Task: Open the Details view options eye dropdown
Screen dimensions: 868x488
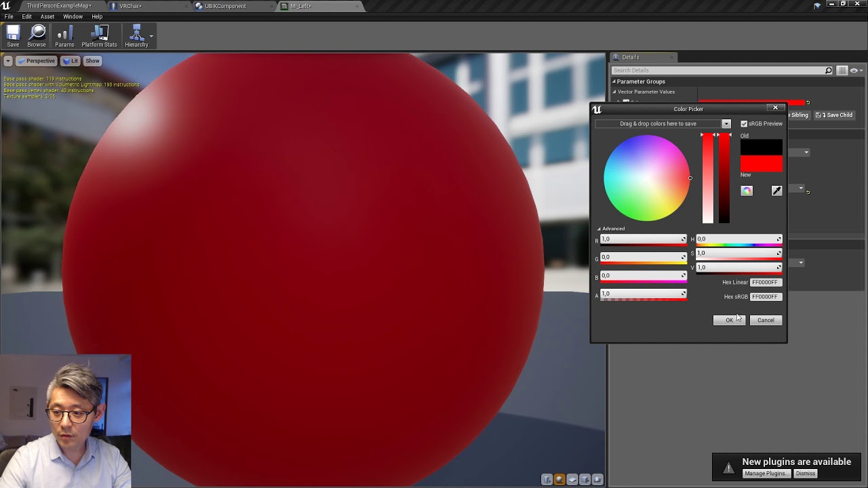Action: tap(856, 70)
